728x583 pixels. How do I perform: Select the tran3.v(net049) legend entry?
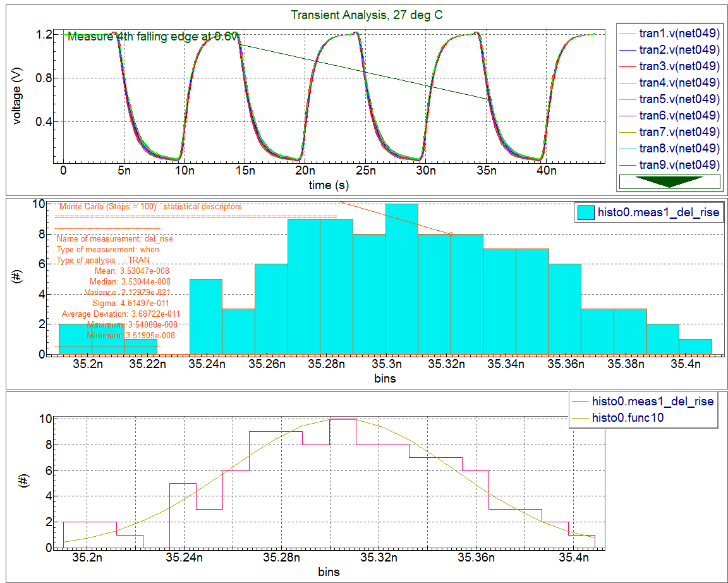(679, 66)
